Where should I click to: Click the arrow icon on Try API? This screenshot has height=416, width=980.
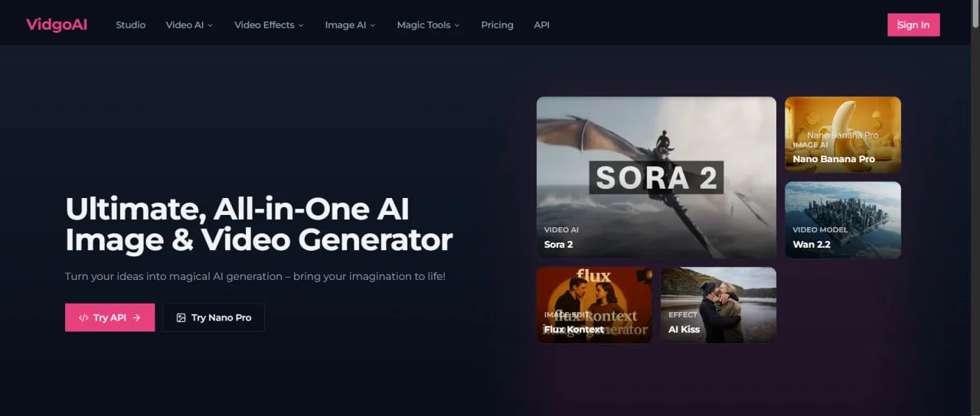(x=136, y=317)
